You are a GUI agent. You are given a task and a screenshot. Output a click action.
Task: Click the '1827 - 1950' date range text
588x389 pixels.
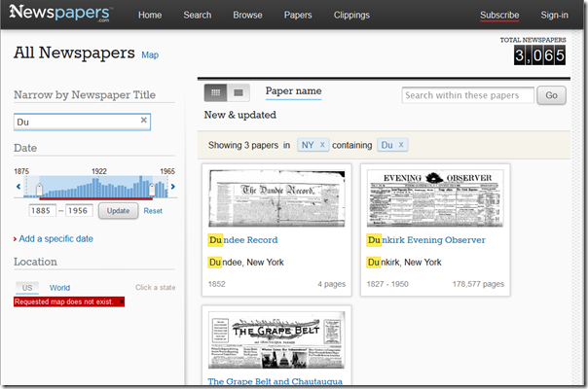[387, 284]
